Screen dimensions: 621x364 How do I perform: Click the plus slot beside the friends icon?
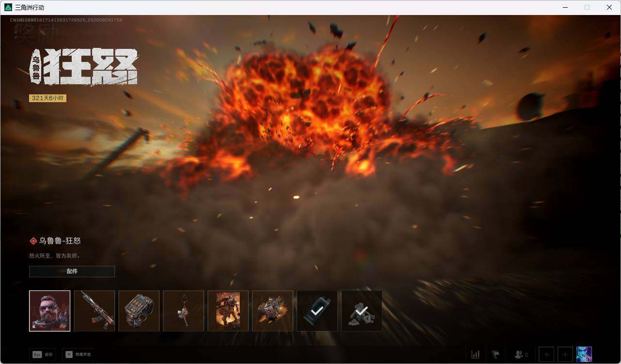click(546, 355)
